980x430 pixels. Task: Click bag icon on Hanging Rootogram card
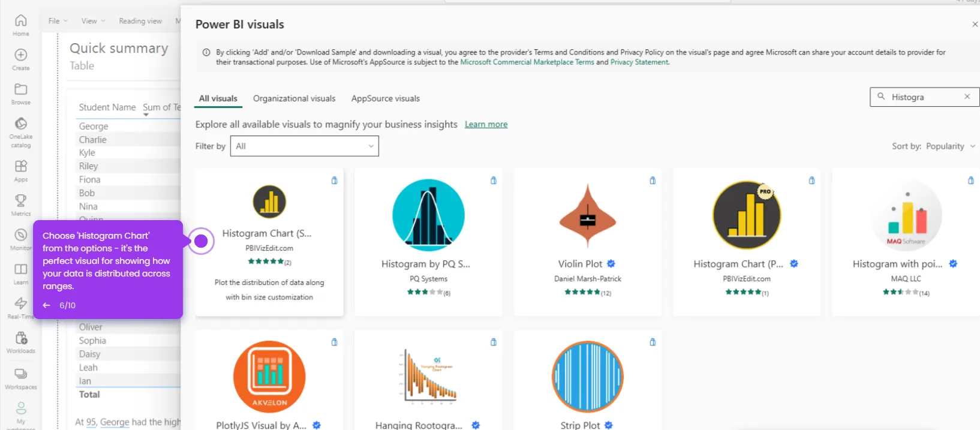point(494,342)
